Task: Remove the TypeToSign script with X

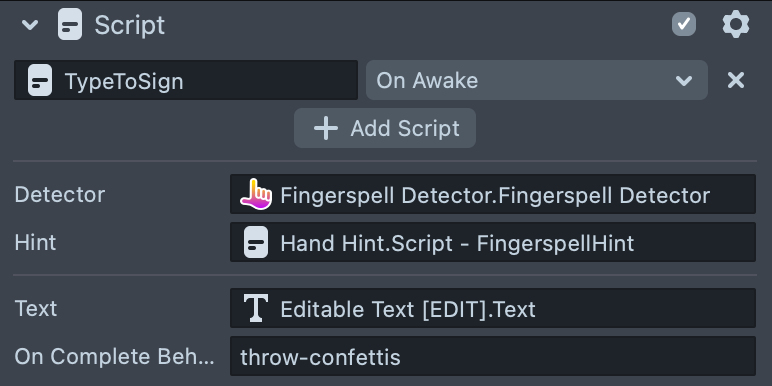Action: point(736,80)
